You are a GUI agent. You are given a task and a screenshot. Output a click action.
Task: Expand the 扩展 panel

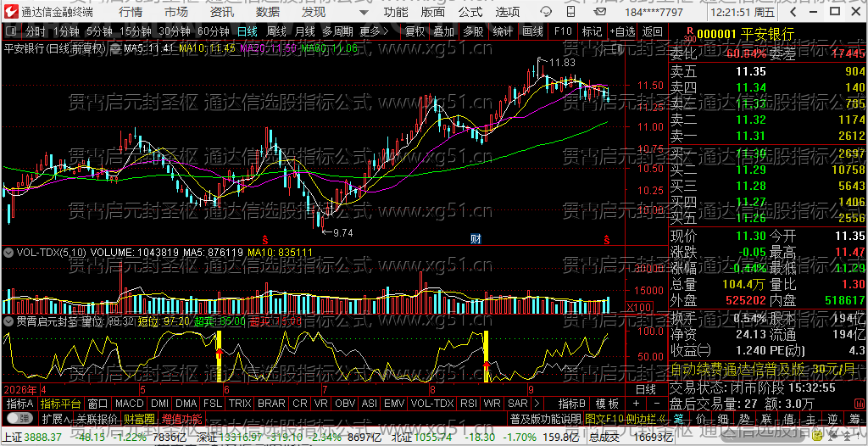pyautogui.click(x=55, y=418)
